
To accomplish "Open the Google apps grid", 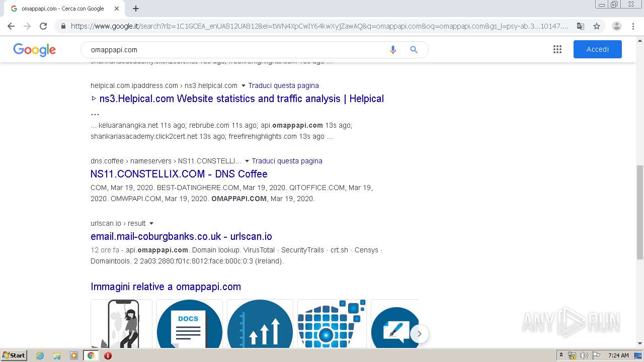I will pyautogui.click(x=557, y=49).
